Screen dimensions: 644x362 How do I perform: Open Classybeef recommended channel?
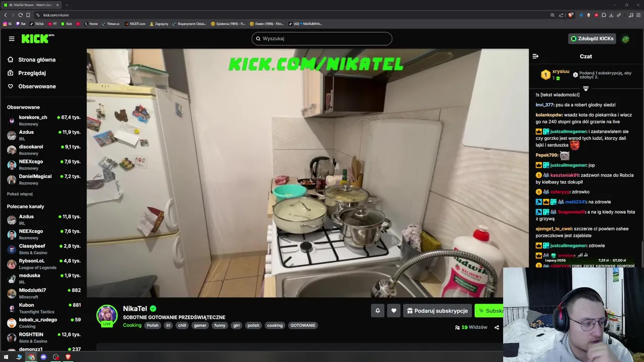click(44, 249)
